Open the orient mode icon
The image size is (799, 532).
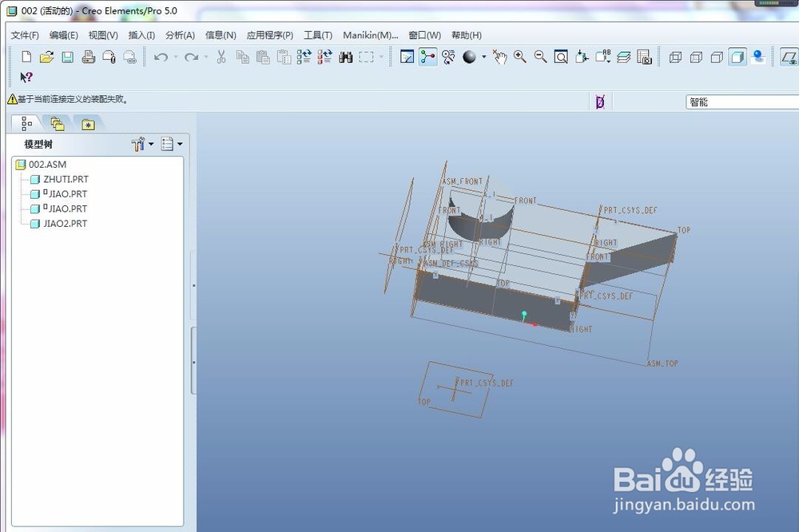click(448, 57)
